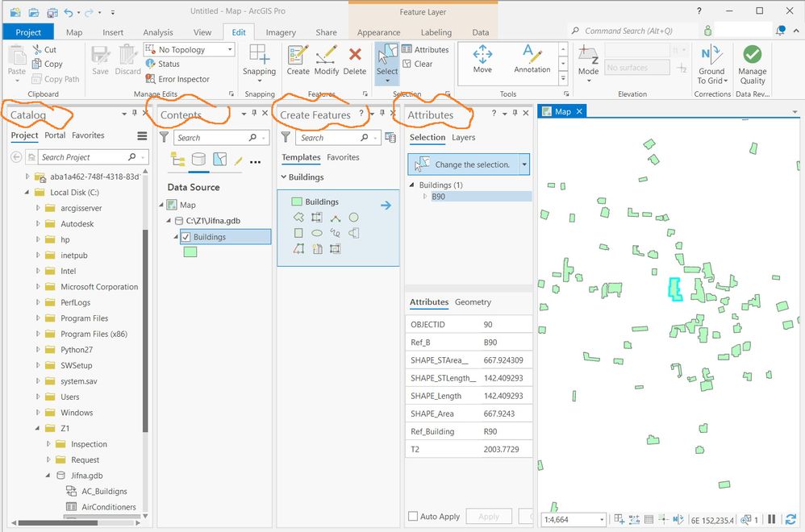Refresh the map with status bar icon

click(x=791, y=519)
